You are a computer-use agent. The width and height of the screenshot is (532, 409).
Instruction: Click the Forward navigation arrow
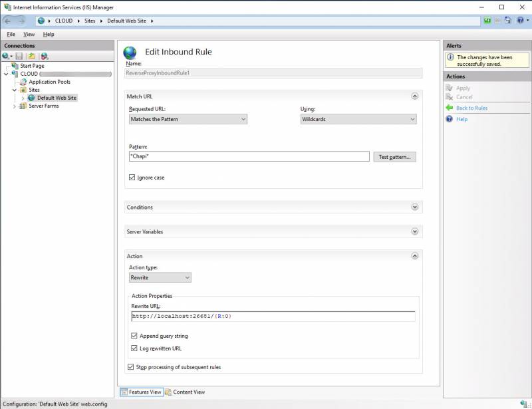pyautogui.click(x=21, y=21)
